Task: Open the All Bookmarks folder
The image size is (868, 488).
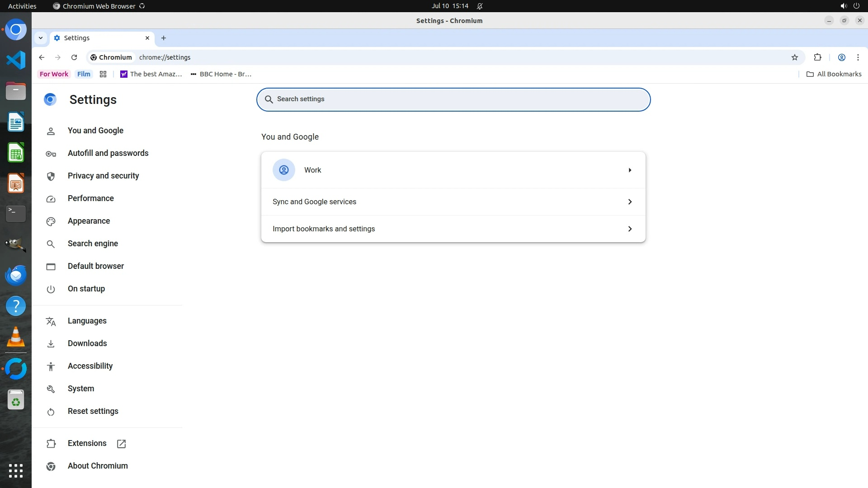Action: (834, 74)
